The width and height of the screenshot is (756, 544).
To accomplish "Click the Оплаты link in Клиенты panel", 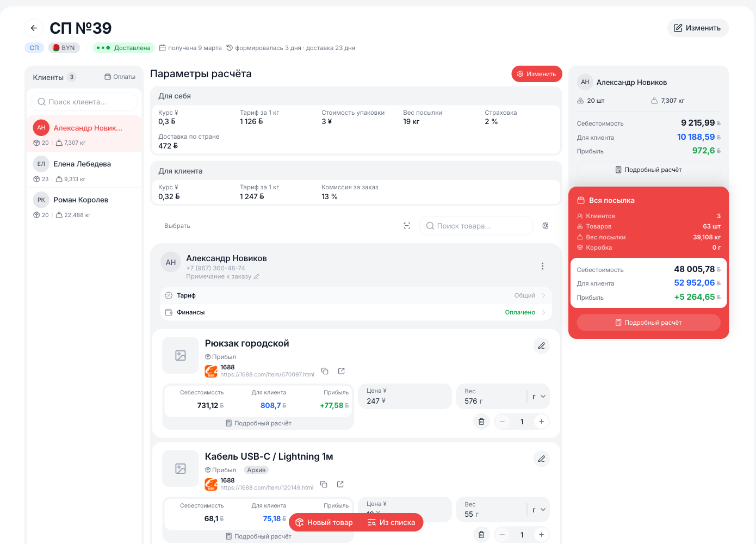I will [x=120, y=77].
